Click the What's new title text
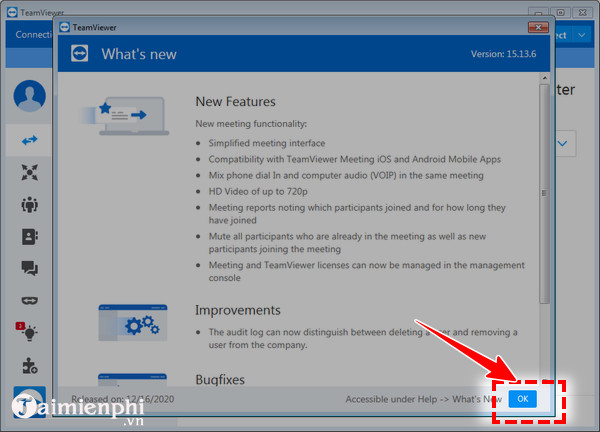600x432 pixels. pyautogui.click(x=139, y=54)
